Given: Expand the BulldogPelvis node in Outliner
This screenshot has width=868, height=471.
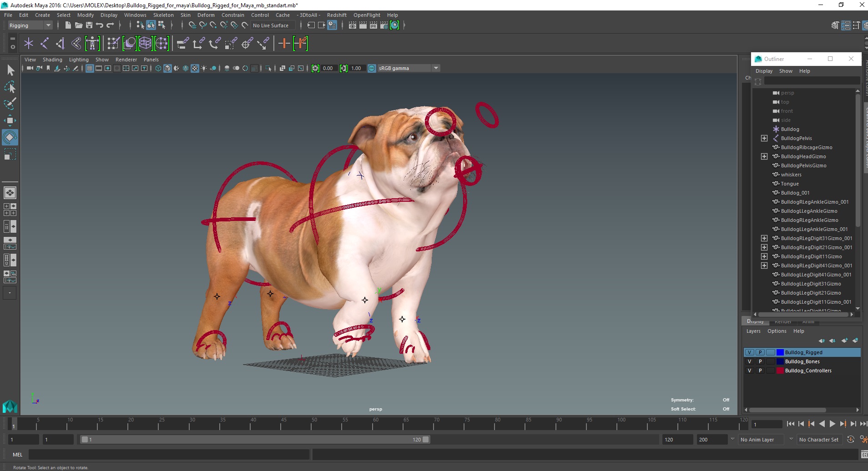Looking at the screenshot, I should pyautogui.click(x=764, y=138).
